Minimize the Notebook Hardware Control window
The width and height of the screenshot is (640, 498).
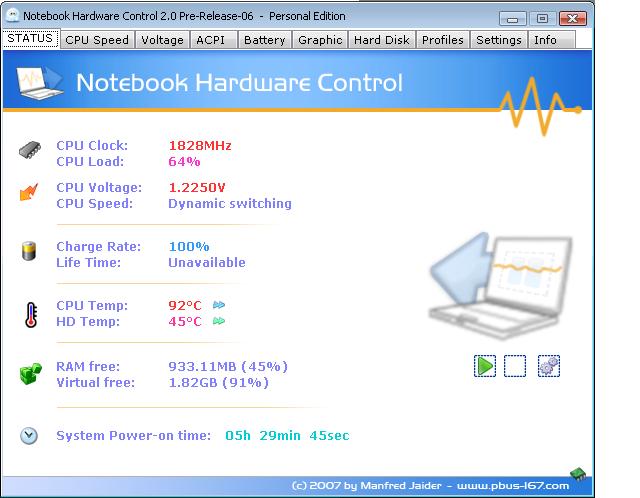tap(513, 18)
